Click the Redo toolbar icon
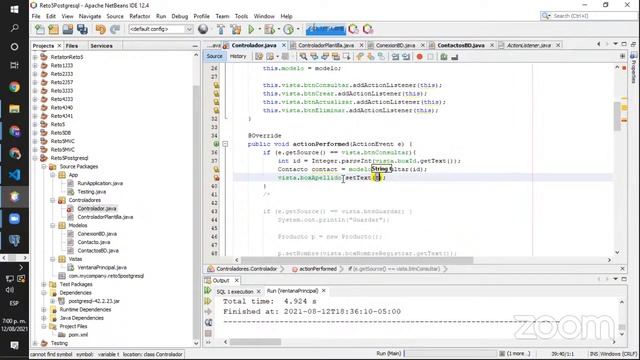This screenshot has height=360, width=640. click(115, 29)
